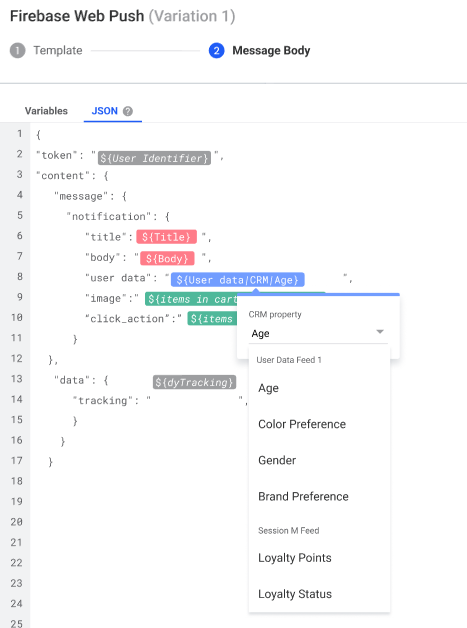Select the blue ${User data/CRM/Age} chip

tap(238, 280)
